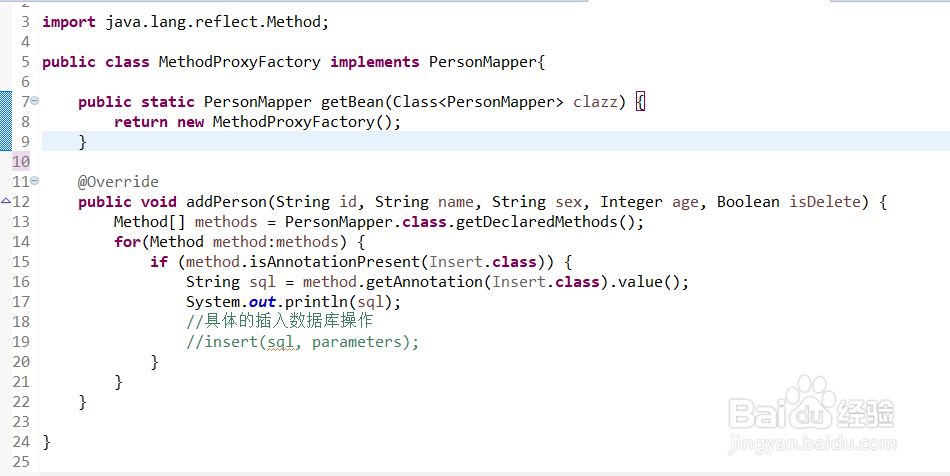Collapse the getBean method fold at line 7
This screenshot has width=950, height=476.
(35, 101)
